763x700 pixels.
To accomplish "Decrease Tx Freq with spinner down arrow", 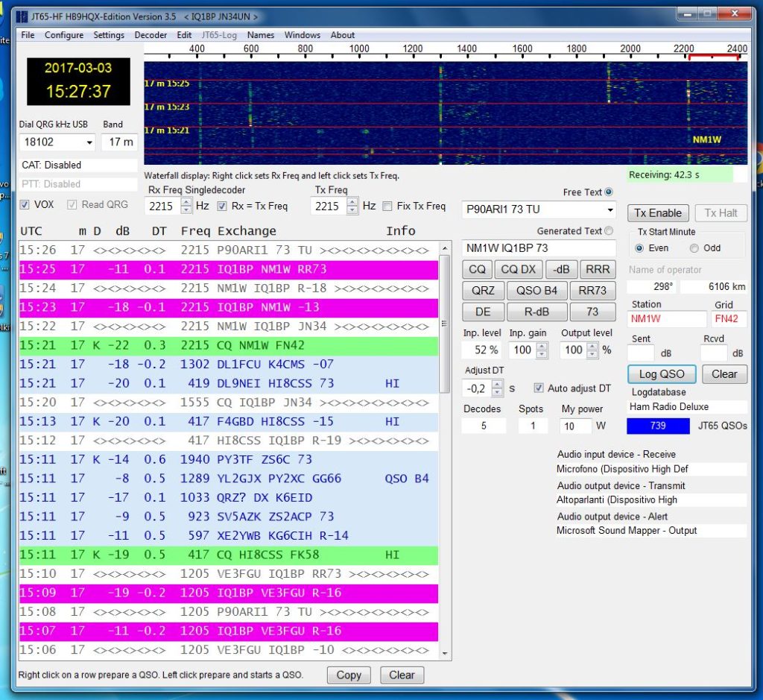I will point(353,211).
